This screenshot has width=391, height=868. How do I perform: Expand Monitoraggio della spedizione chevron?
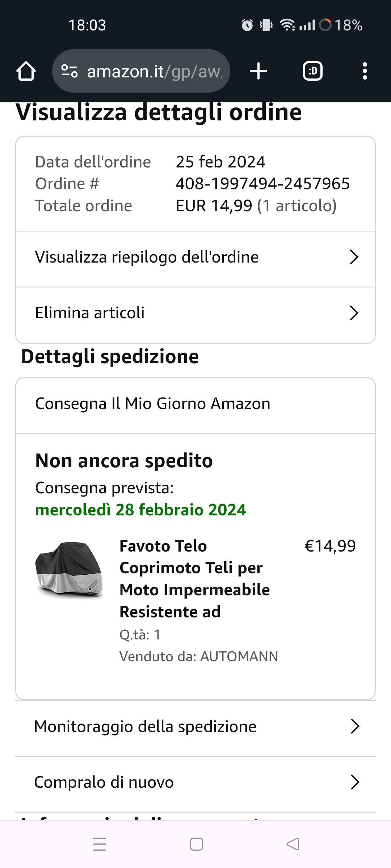tap(355, 726)
